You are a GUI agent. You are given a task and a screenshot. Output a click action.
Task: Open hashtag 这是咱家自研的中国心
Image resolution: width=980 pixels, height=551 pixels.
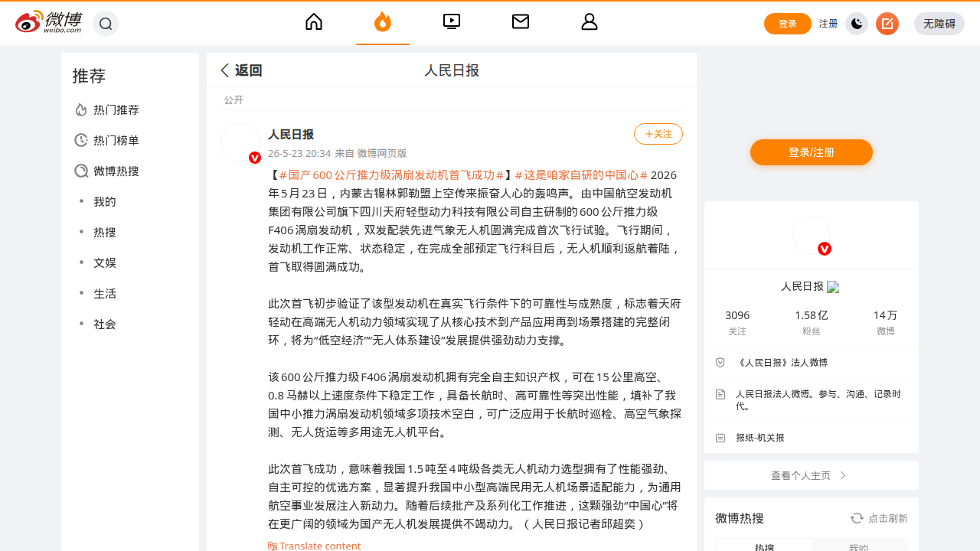coord(581,174)
